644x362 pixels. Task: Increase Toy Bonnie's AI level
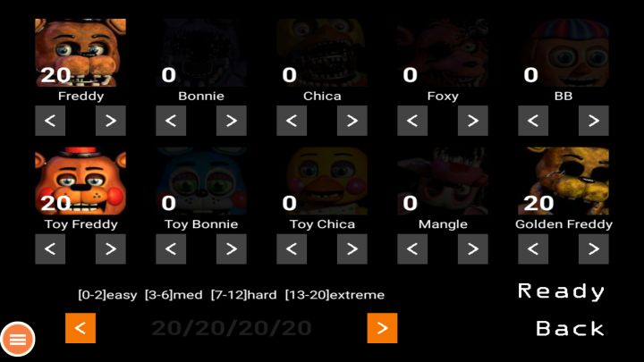point(232,248)
